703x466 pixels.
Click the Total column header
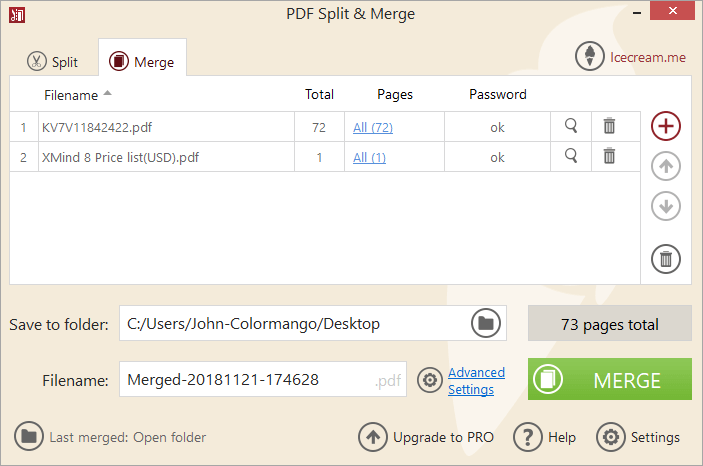click(x=319, y=95)
